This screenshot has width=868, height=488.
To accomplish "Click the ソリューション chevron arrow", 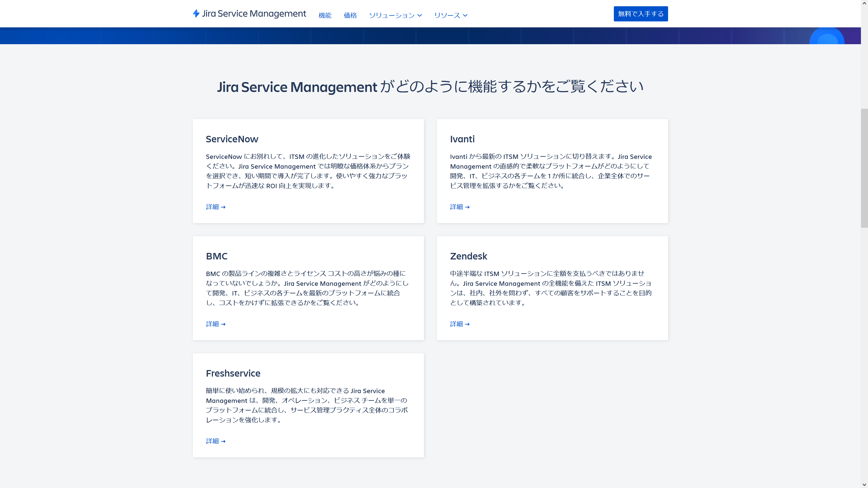I will (x=420, y=15).
